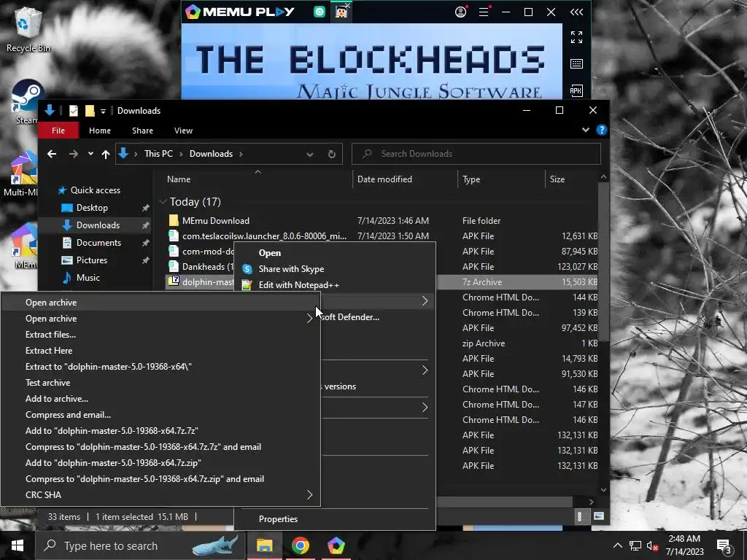Image resolution: width=747 pixels, height=560 pixels.
Task: Open Google Chrome from the taskbar
Action: click(300, 545)
